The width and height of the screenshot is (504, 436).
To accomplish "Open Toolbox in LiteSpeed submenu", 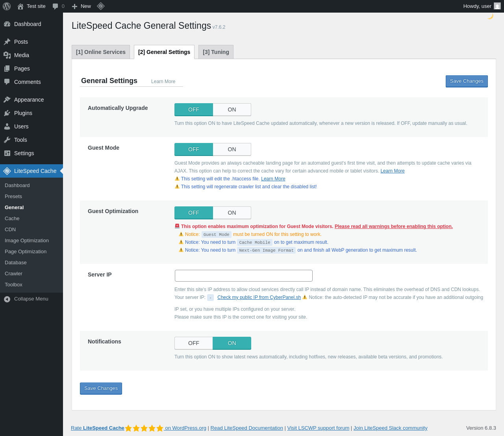I will tap(13, 285).
